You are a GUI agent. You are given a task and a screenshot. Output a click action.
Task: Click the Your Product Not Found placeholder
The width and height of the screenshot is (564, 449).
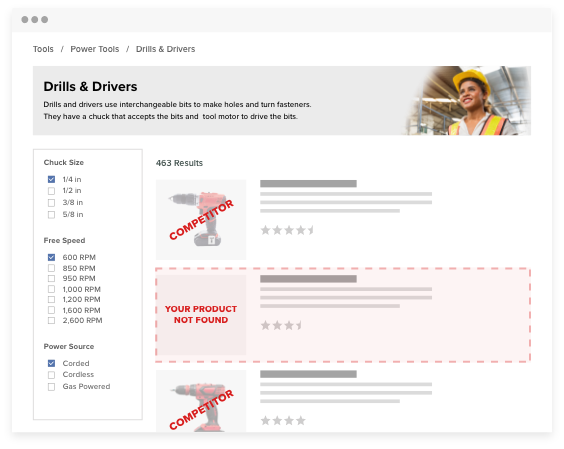click(x=201, y=315)
